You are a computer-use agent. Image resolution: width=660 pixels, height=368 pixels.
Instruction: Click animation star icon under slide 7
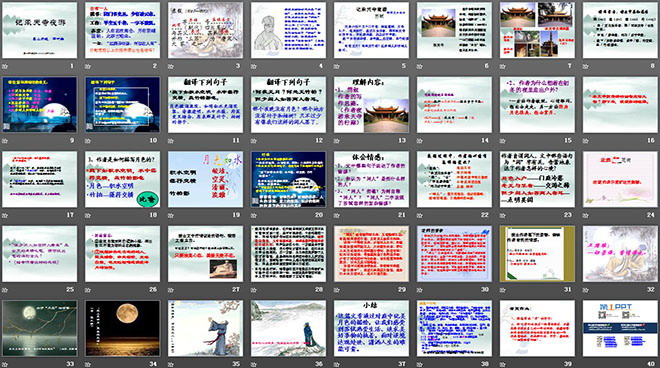[503, 66]
